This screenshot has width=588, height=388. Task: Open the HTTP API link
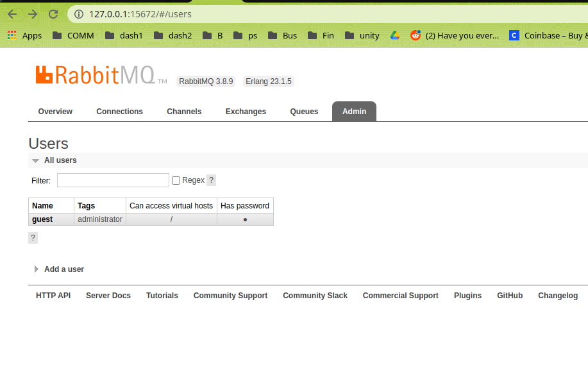pyautogui.click(x=53, y=296)
